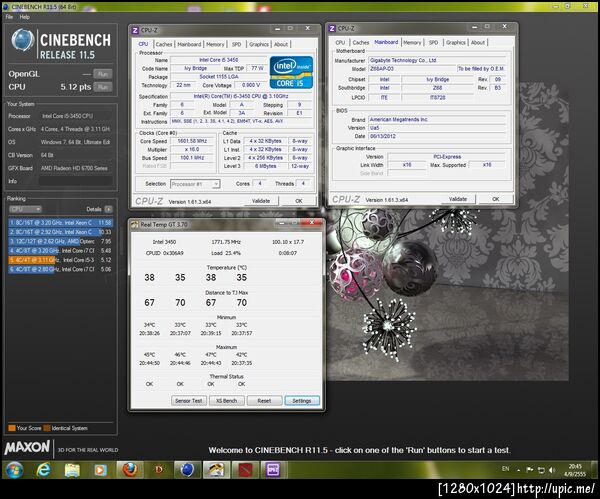Click Sensor Test in Real Temp
This screenshot has width=600, height=499.
[189, 401]
